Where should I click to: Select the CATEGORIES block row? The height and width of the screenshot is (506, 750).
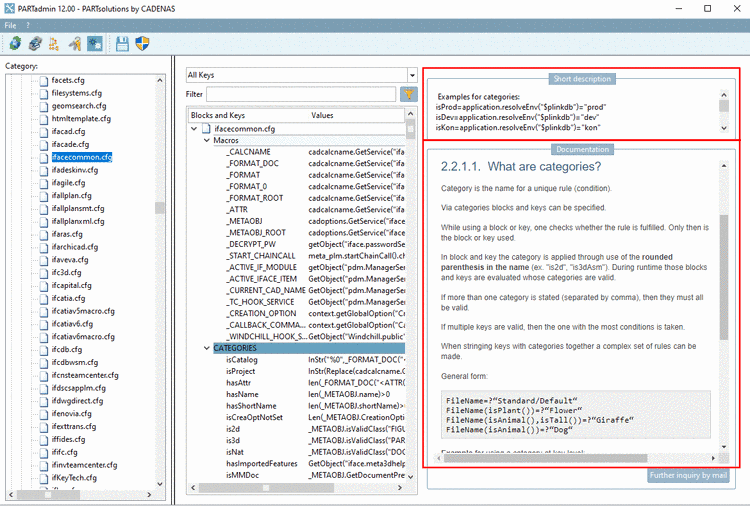coord(309,348)
